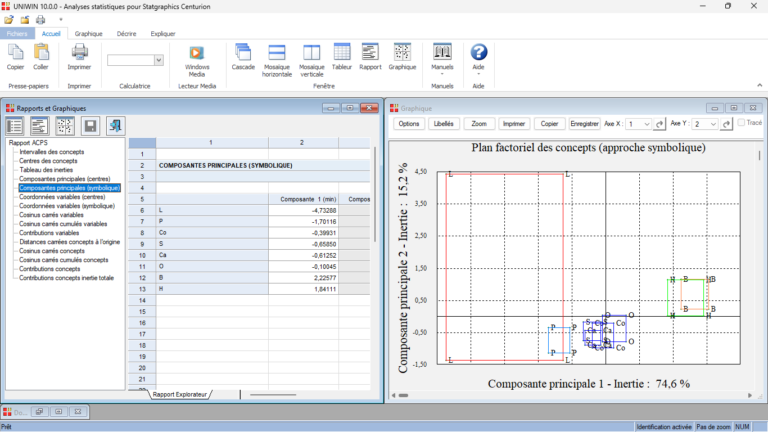
Task: Select Intervalles des concepts in tree
Action: (51, 152)
